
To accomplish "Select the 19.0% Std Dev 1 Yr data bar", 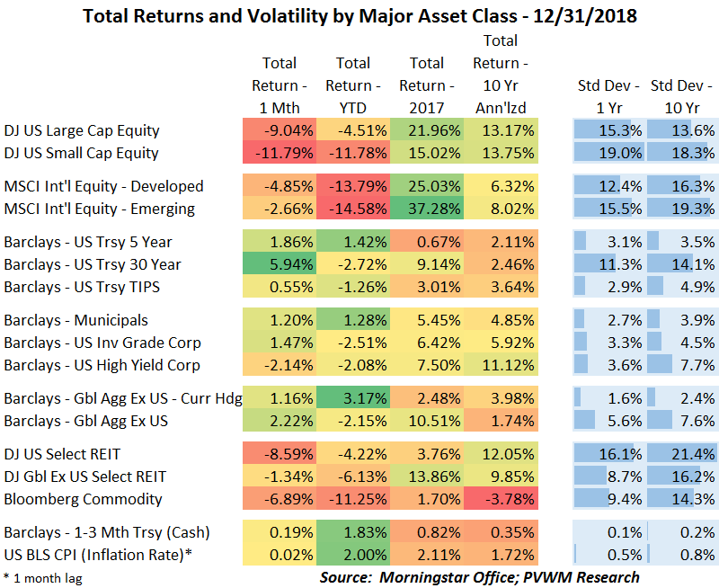I will (608, 153).
